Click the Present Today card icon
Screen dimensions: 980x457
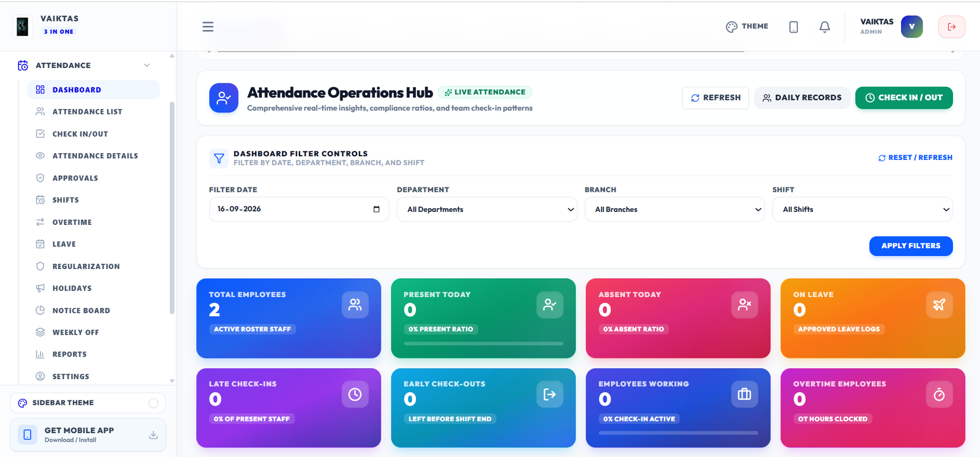pyautogui.click(x=549, y=304)
